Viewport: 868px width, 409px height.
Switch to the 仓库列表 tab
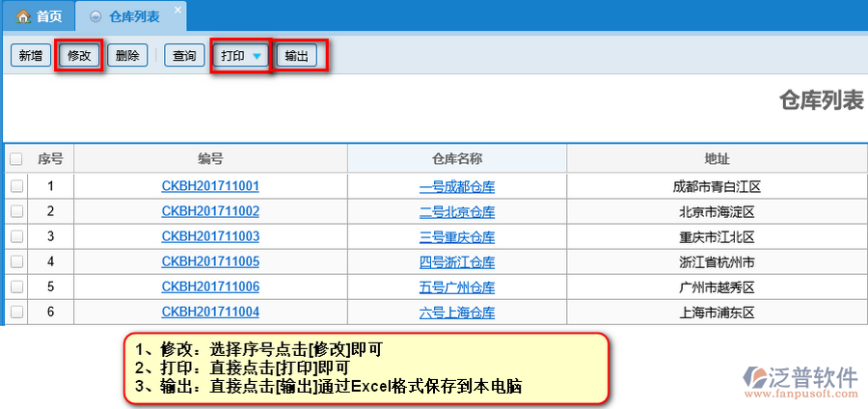(x=126, y=16)
